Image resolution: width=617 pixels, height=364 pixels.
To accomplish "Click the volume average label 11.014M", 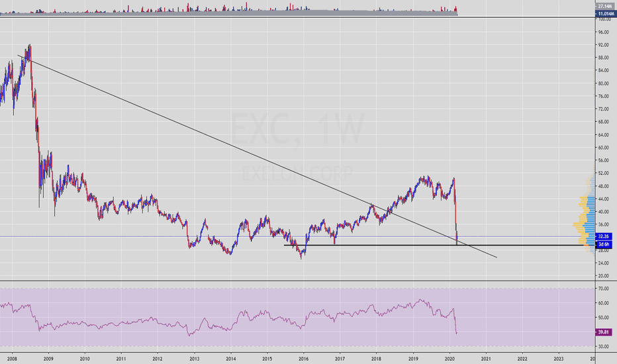I will (604, 14).
